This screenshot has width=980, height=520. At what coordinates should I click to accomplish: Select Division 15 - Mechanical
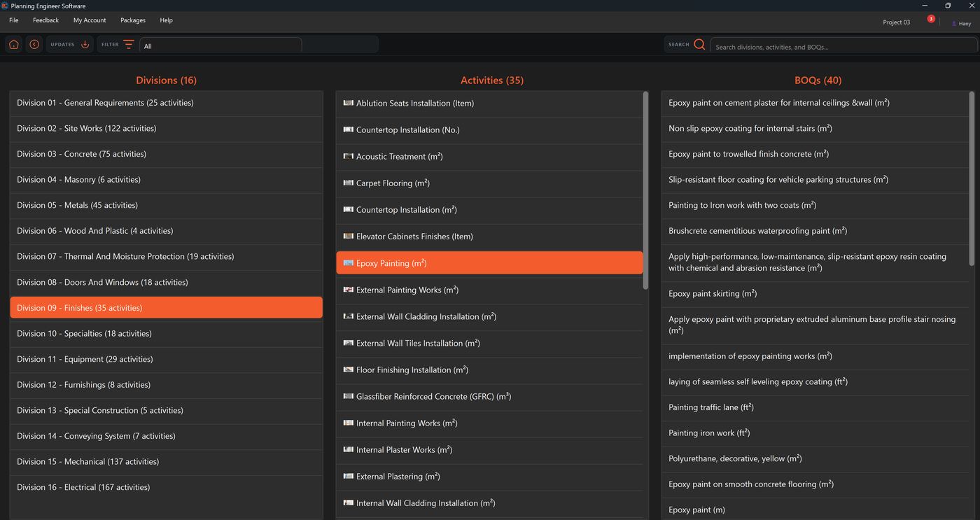tap(166, 462)
